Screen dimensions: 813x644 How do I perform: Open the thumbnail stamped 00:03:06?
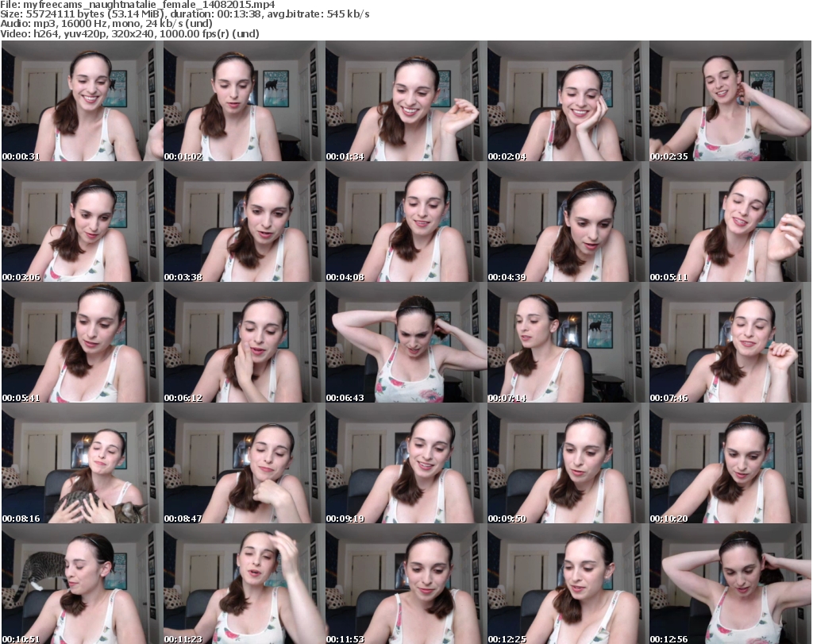pyautogui.click(x=83, y=222)
